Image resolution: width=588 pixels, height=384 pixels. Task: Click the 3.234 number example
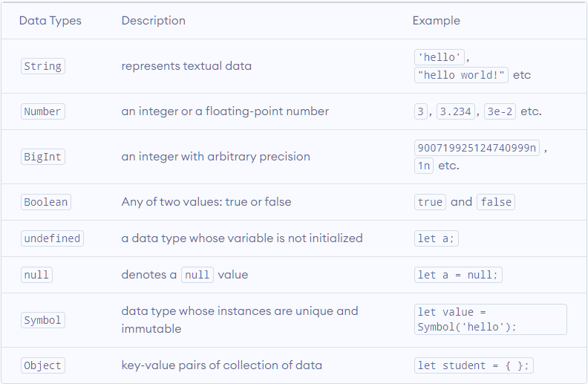(456, 111)
